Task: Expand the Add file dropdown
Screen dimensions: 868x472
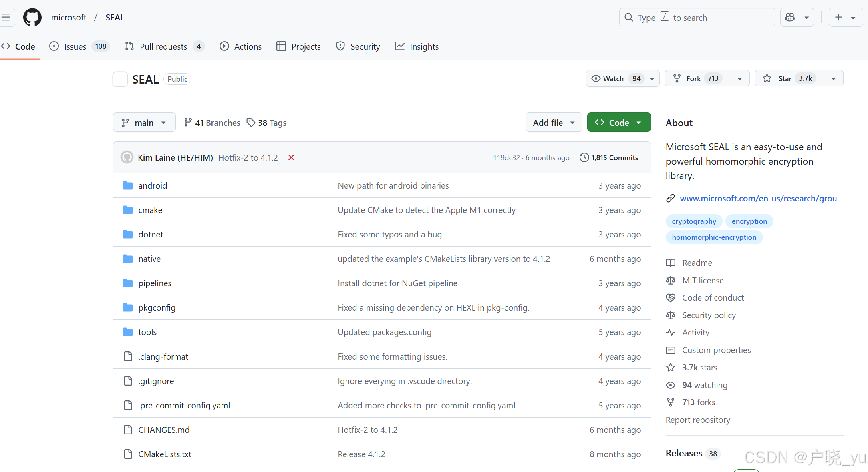Action: [x=554, y=123]
